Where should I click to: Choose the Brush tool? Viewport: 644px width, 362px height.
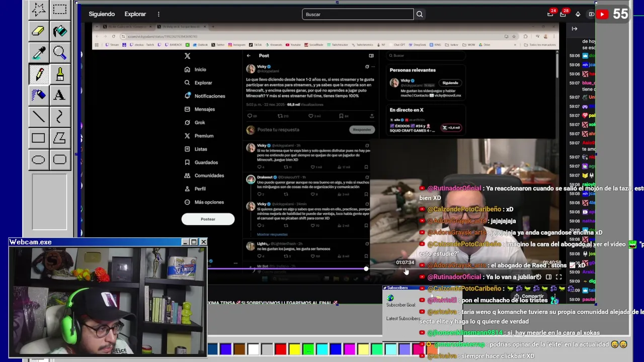60,74
